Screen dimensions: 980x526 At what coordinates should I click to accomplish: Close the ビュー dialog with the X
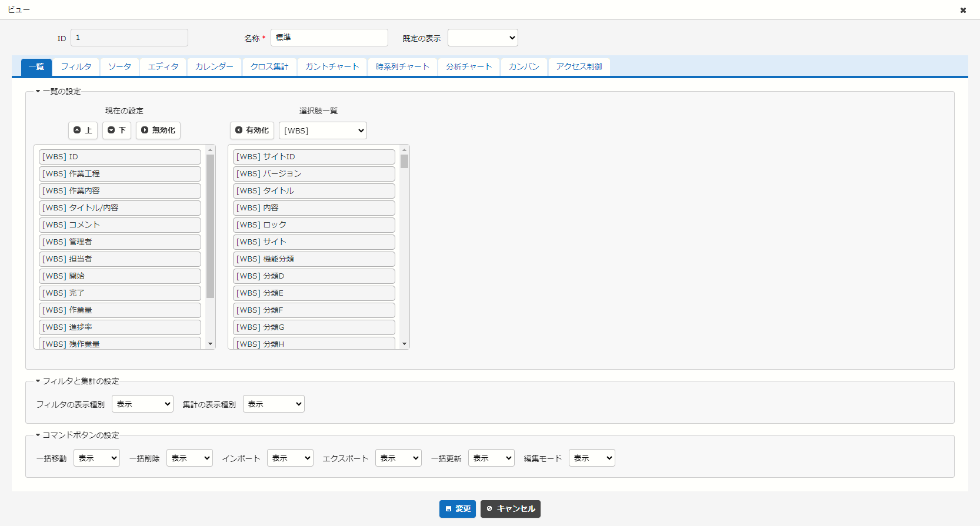coord(963,10)
